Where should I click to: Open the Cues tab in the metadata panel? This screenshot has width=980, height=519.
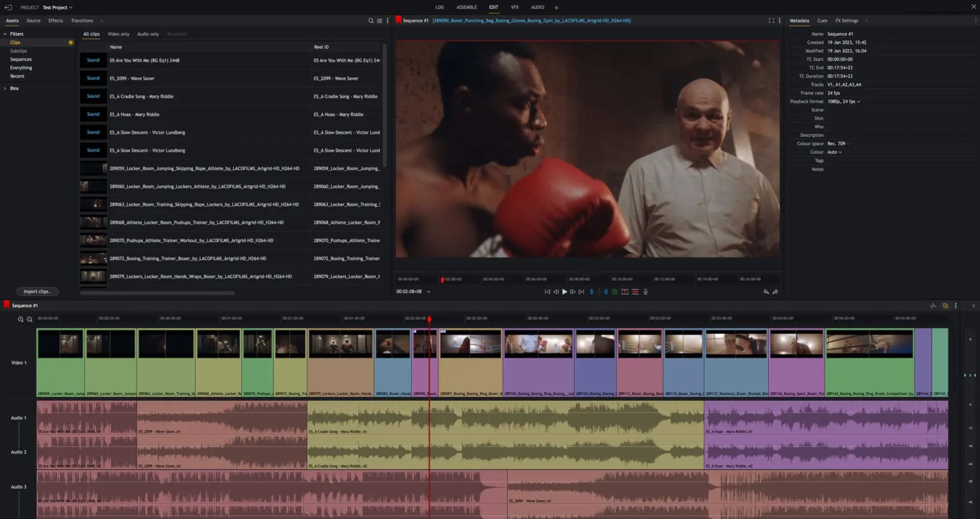(822, 21)
